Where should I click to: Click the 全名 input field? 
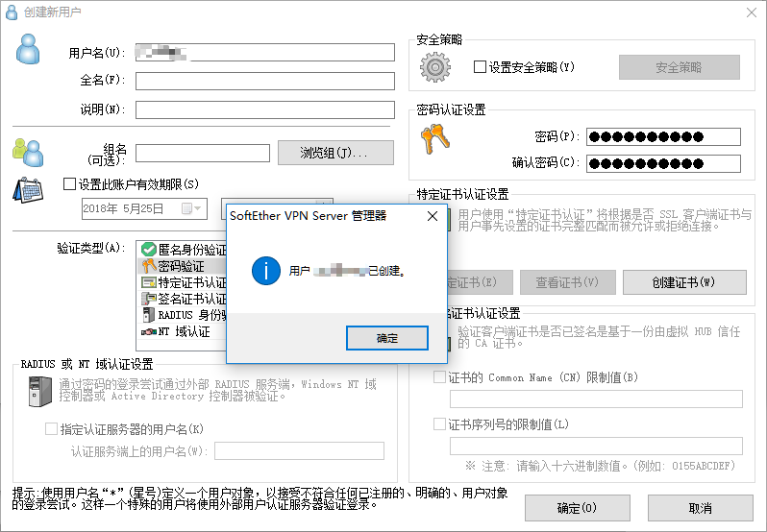click(264, 81)
